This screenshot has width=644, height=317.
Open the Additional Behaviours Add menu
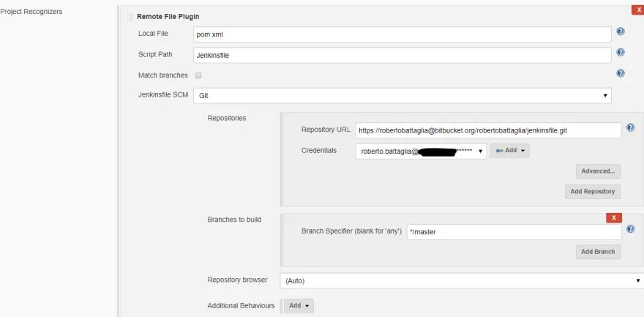click(x=299, y=306)
